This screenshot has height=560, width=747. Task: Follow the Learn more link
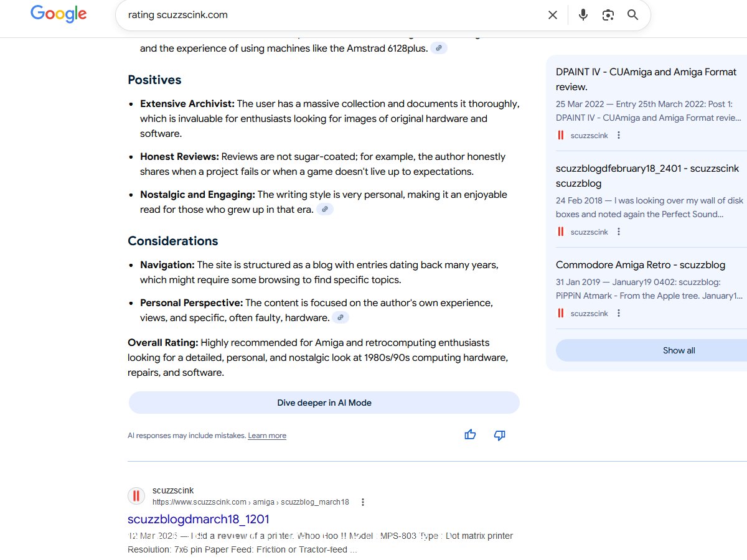(x=267, y=436)
